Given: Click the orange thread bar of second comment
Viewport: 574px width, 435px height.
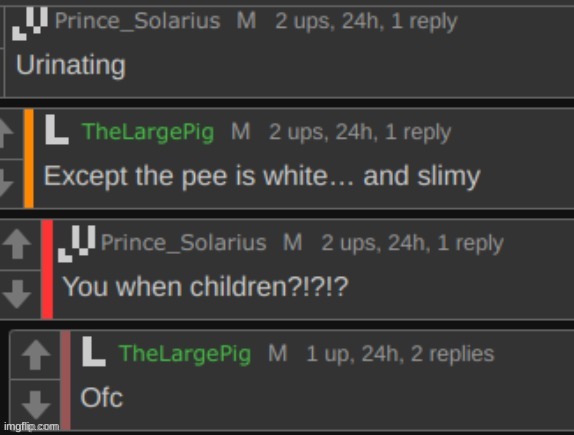Looking at the screenshot, I should [29, 159].
